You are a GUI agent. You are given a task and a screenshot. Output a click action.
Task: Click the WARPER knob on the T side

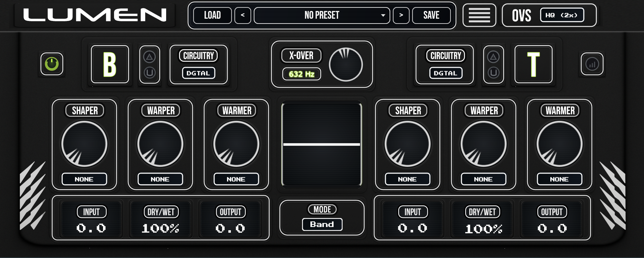[484, 144]
